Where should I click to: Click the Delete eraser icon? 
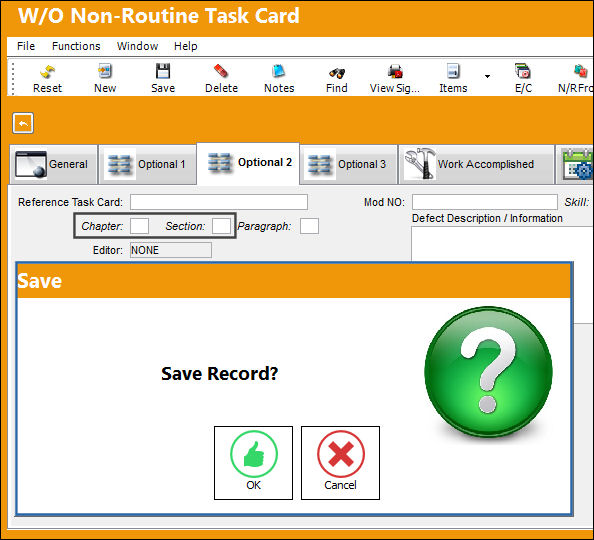tap(221, 71)
